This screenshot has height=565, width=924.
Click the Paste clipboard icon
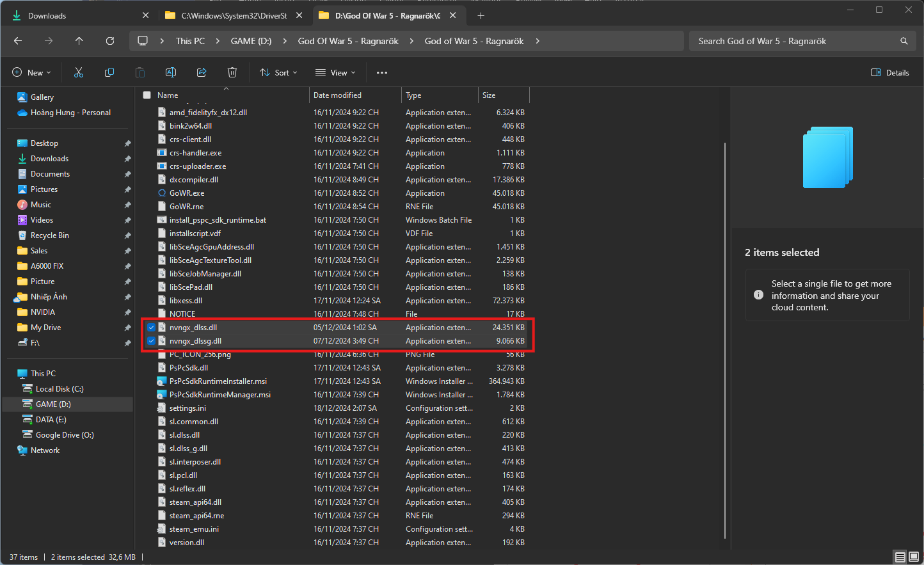pos(140,72)
